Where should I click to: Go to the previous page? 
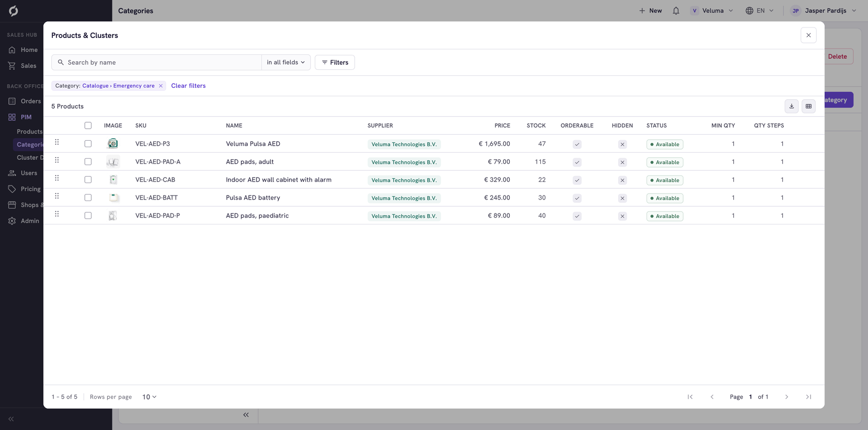coord(712,397)
